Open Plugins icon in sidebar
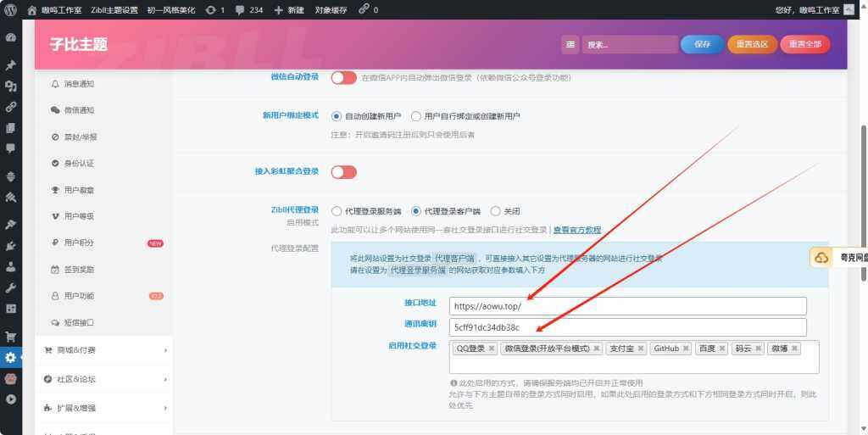868x435 pixels. click(10, 246)
